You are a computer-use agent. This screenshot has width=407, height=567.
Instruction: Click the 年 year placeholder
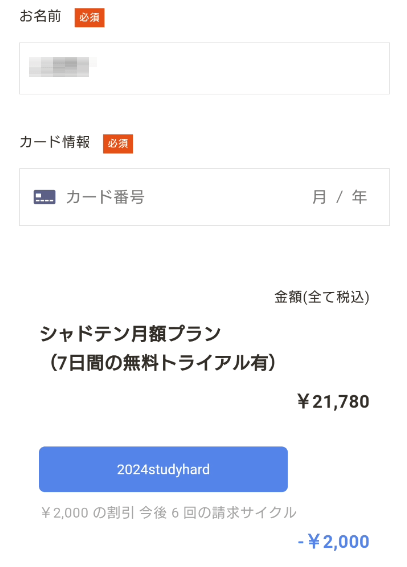(360, 197)
